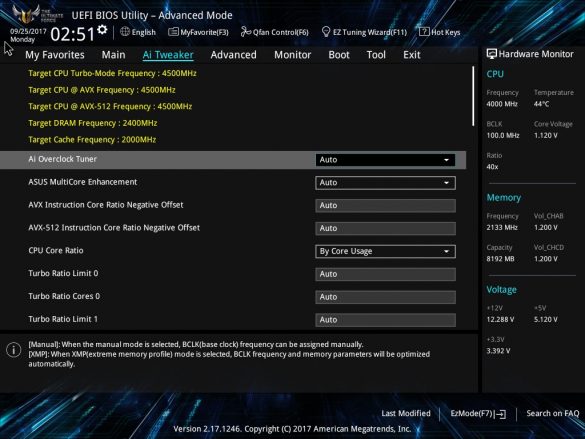Click the settings list vertical scrollbar
Viewport: 585px width, 439px height.
473,96
